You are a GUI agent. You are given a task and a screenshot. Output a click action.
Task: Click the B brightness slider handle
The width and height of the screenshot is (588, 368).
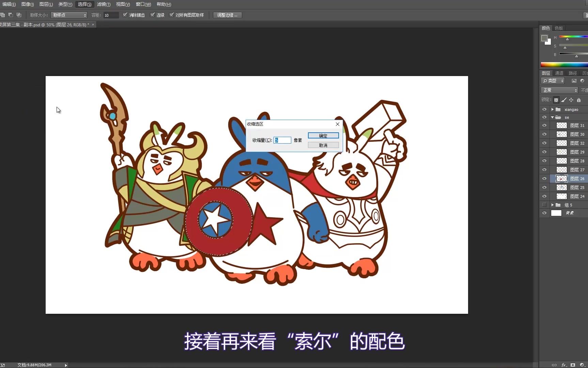(x=576, y=56)
